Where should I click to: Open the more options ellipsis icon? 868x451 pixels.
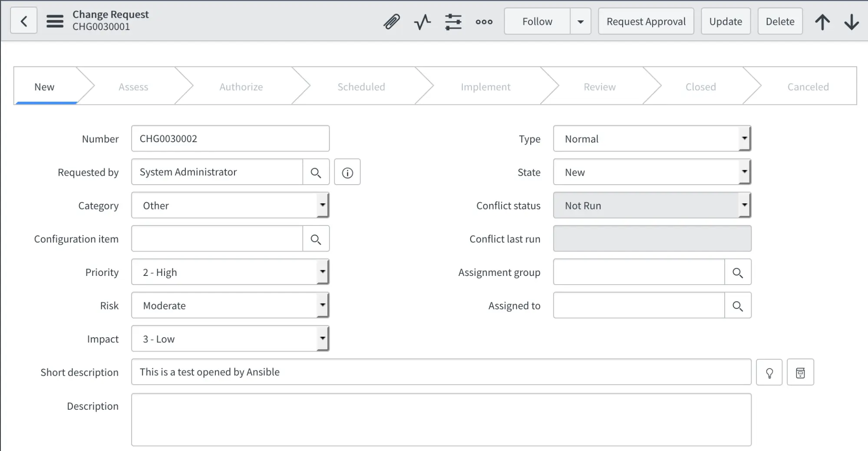click(x=483, y=21)
